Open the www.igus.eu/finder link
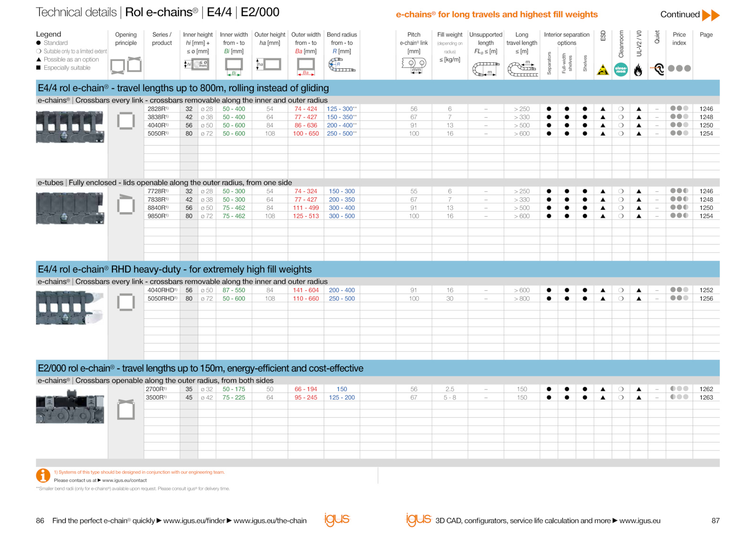 pyautogui.click(x=194, y=520)
